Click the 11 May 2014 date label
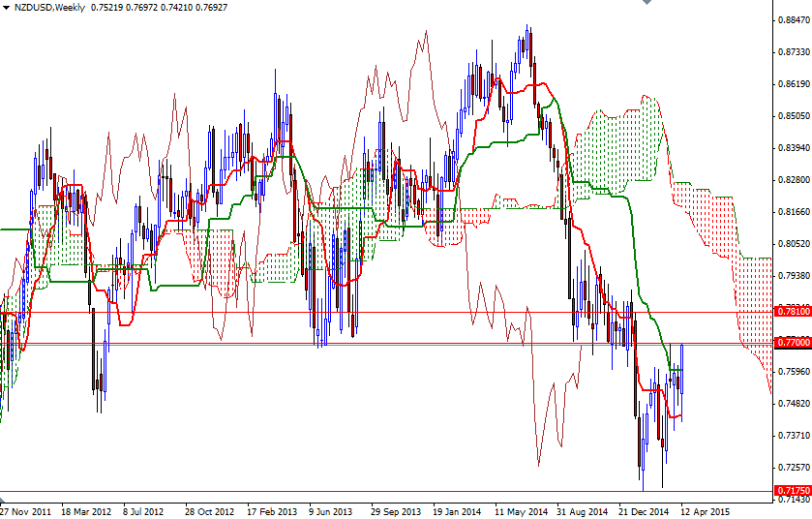 [522, 512]
